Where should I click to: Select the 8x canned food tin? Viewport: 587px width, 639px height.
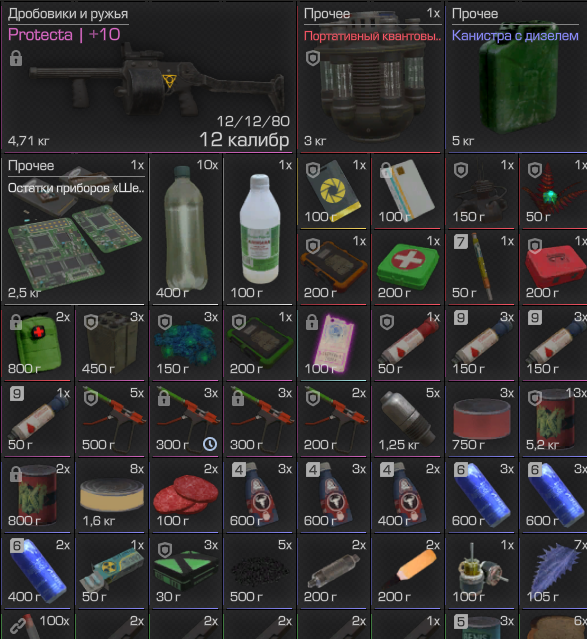[x=112, y=495]
